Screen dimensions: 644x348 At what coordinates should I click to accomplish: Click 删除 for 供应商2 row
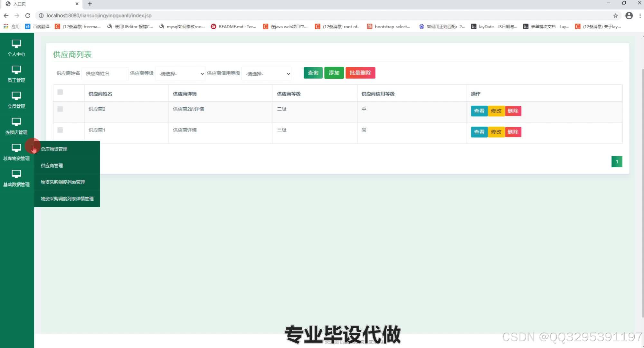point(513,111)
